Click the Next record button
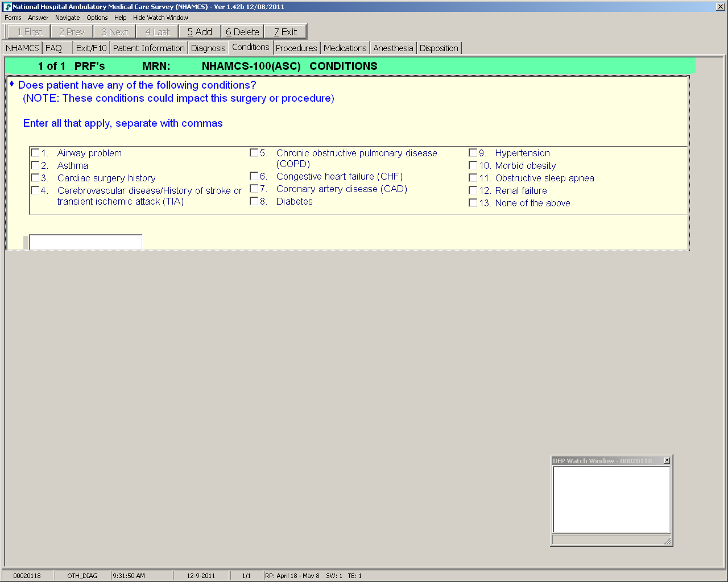This screenshot has width=728, height=582. (115, 32)
